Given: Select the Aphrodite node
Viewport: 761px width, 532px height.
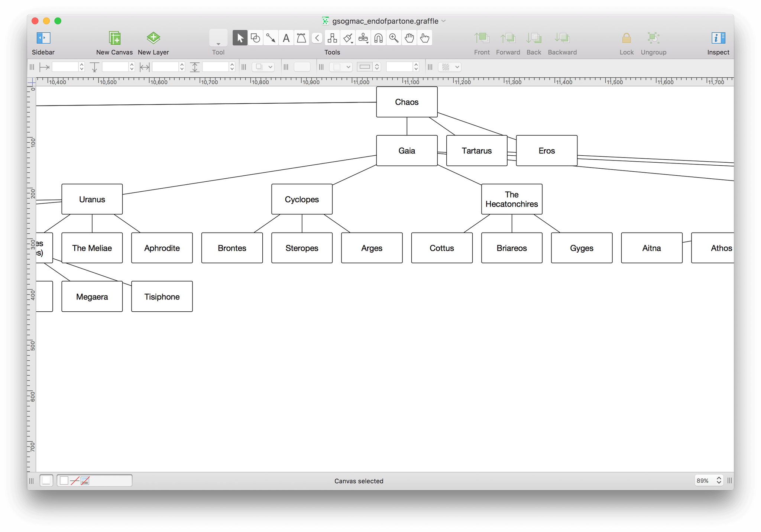Looking at the screenshot, I should click(x=162, y=248).
